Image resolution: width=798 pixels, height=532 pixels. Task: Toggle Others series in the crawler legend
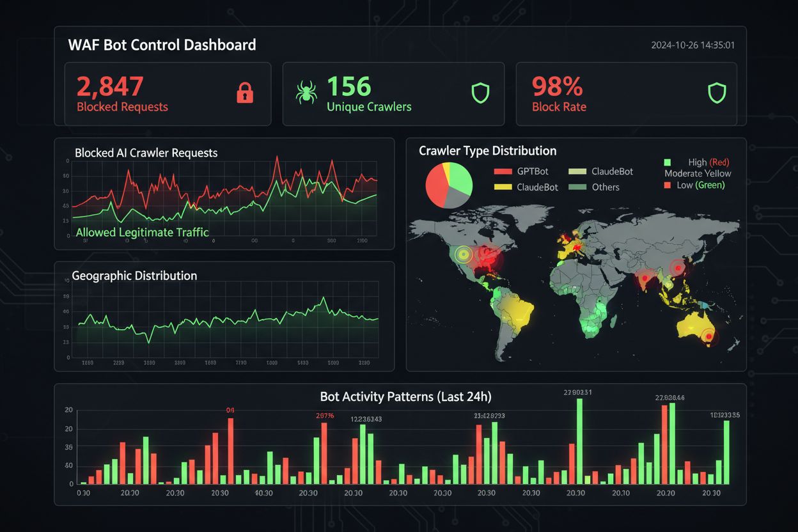pyautogui.click(x=604, y=187)
